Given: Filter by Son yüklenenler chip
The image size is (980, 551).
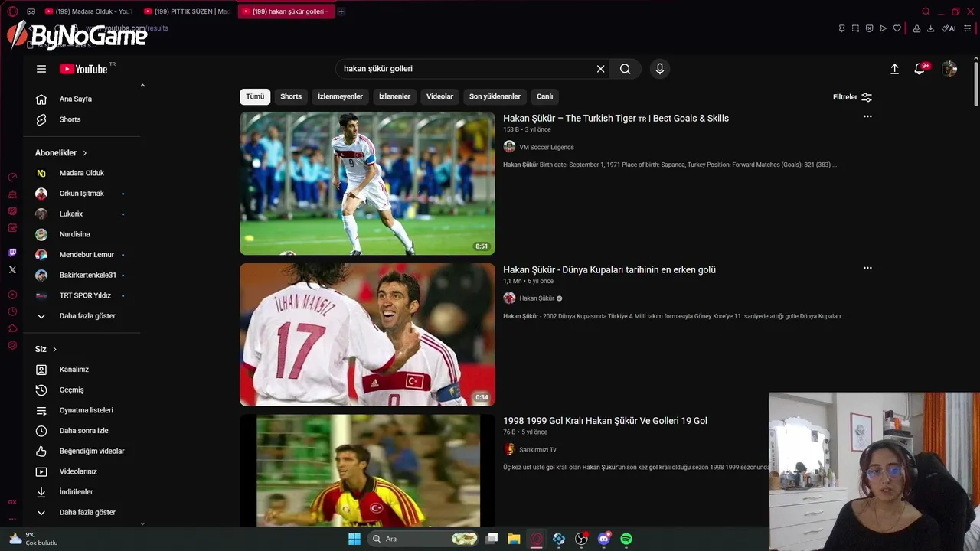Looking at the screenshot, I should coord(495,96).
